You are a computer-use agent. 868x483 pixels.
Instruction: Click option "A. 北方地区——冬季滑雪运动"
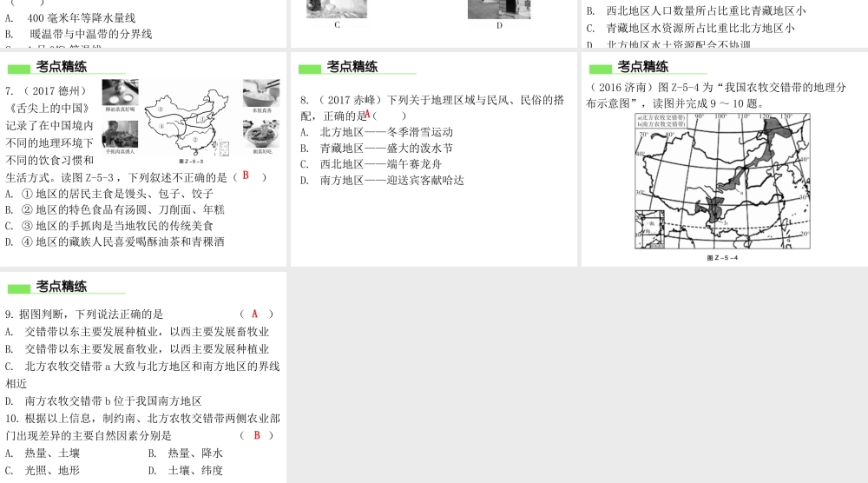[377, 132]
